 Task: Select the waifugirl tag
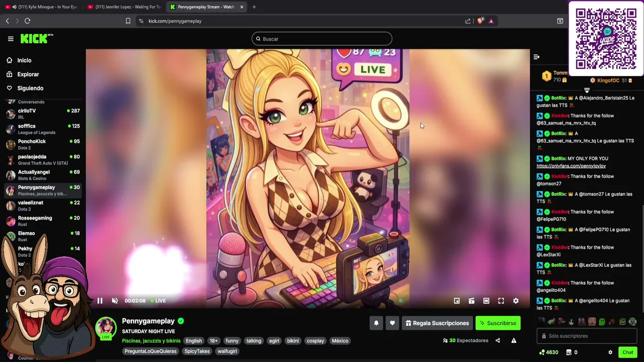tap(227, 351)
